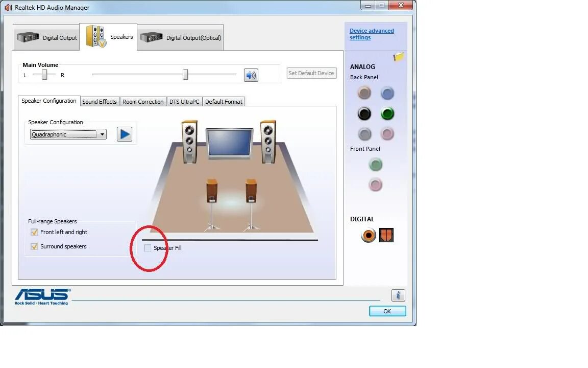Click the orange coaxial digital connector

(368, 236)
